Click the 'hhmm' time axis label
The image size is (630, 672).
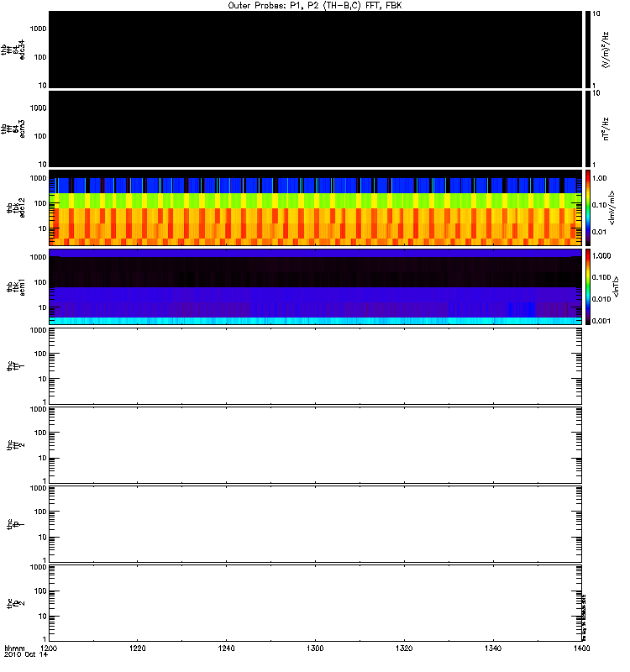tap(14, 648)
